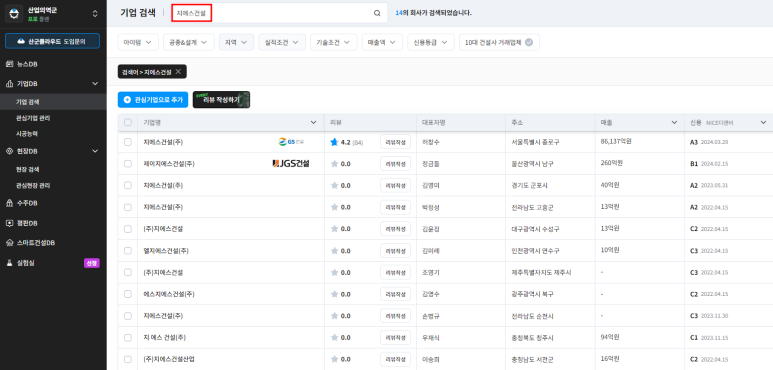
Task: Toggle the 10대 건설사 거래업체 filter
Action: click(x=499, y=42)
